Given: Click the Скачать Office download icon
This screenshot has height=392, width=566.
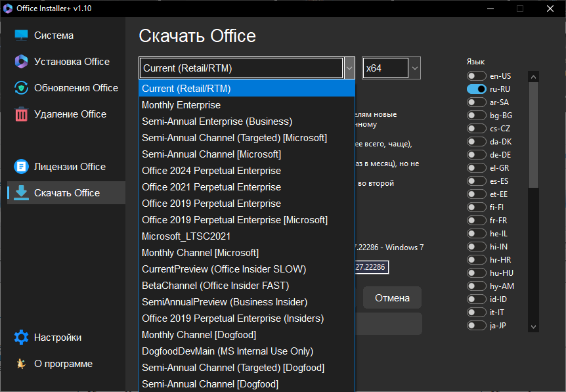Looking at the screenshot, I should [x=22, y=193].
